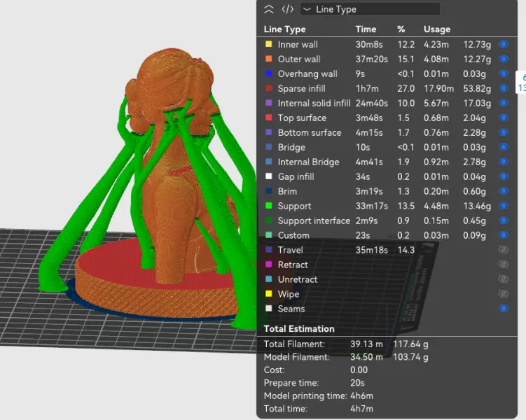The height and width of the screenshot is (420, 526).
Task: Click the yellow Inner wall color swatch
Action: 269,44
